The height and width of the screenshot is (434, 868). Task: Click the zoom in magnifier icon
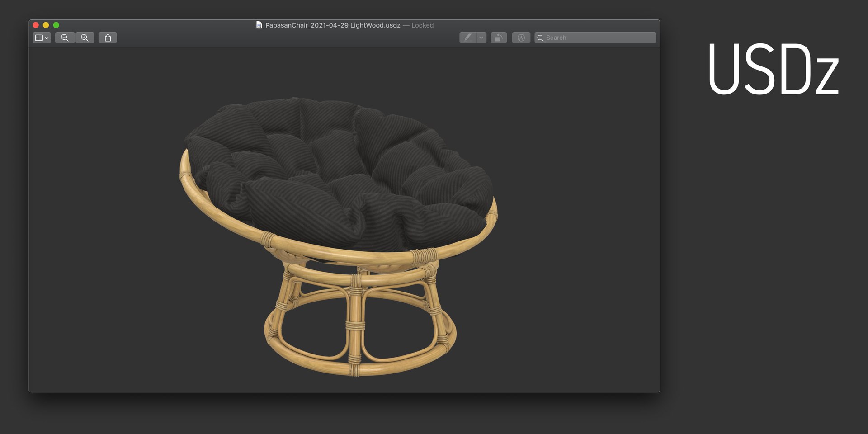85,38
